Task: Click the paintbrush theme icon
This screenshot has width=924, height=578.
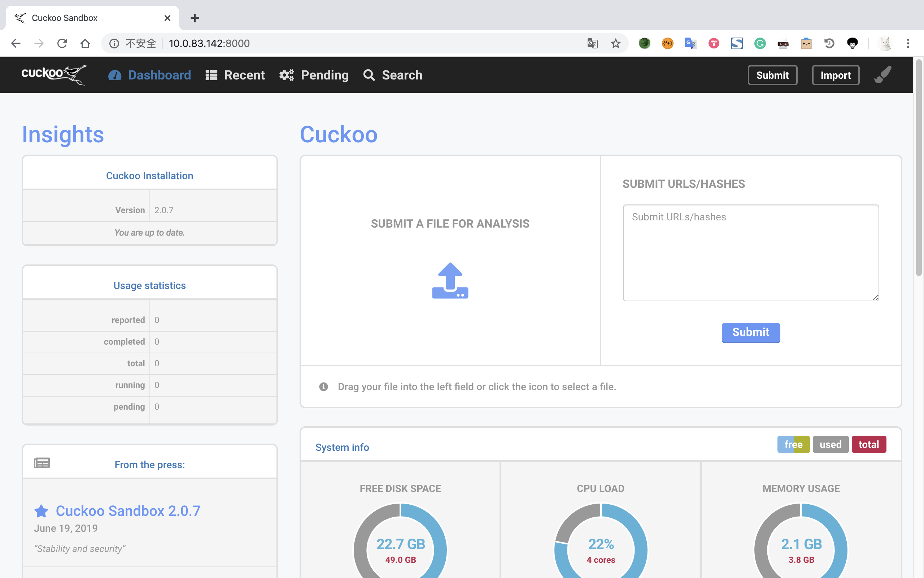Action: tap(883, 74)
